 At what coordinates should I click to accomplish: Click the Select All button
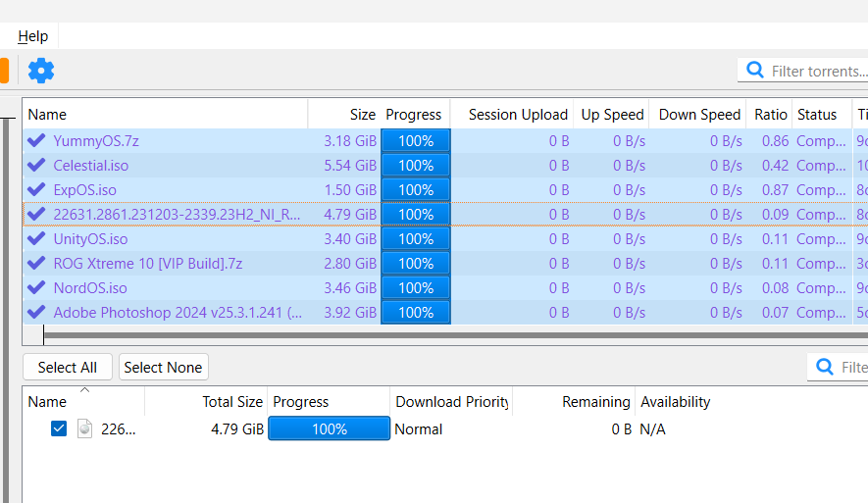[68, 367]
